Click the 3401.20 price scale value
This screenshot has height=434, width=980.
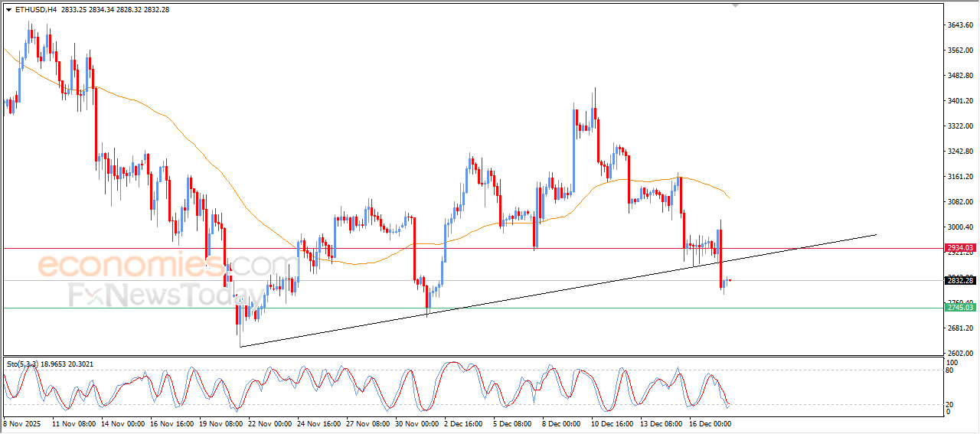coord(961,101)
